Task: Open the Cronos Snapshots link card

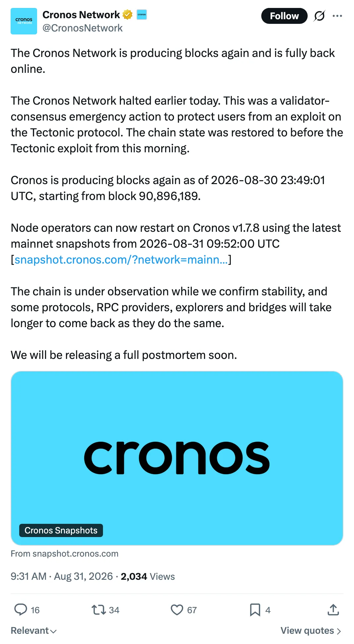Action: coord(177,458)
